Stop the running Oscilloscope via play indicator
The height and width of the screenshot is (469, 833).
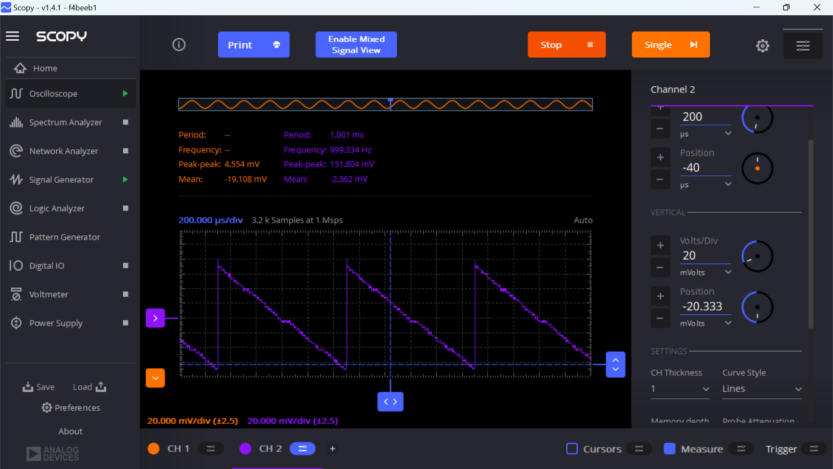coord(125,93)
